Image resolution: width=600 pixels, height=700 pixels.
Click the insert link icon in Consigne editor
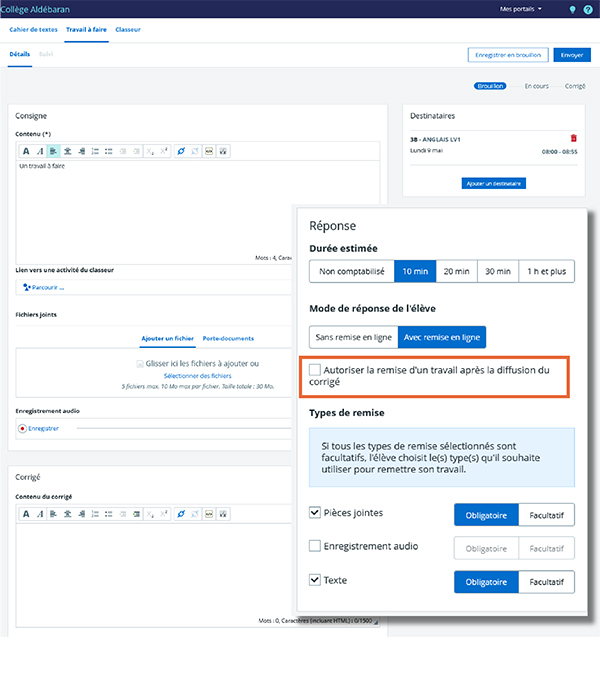click(x=180, y=151)
